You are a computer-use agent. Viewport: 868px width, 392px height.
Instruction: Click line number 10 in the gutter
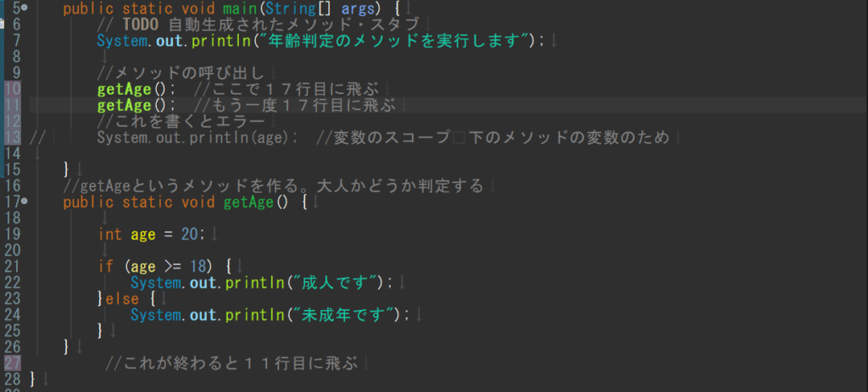click(x=13, y=89)
